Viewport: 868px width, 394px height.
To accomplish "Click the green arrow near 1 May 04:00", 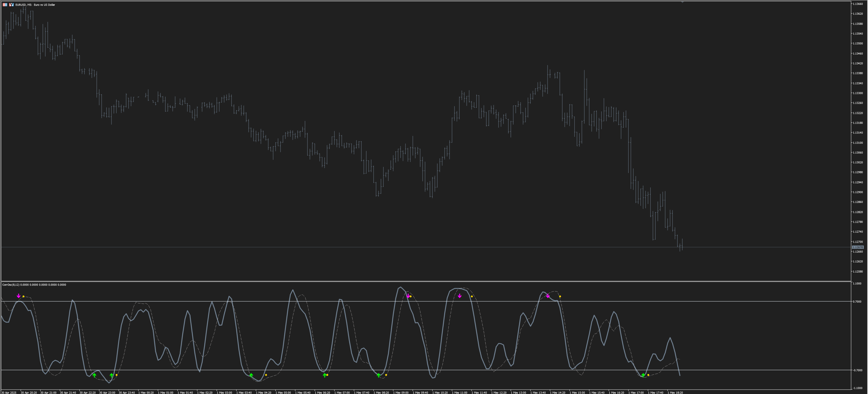I will (251, 375).
